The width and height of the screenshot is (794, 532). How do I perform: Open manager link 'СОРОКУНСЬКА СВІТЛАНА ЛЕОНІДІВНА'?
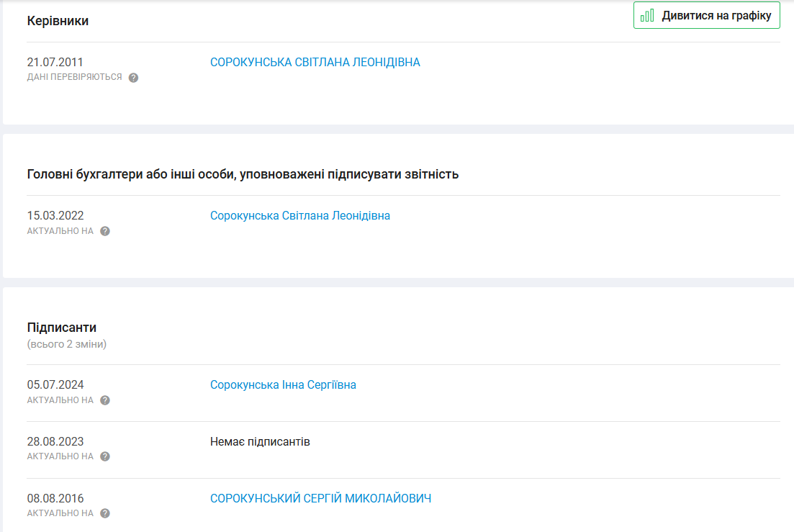(315, 63)
